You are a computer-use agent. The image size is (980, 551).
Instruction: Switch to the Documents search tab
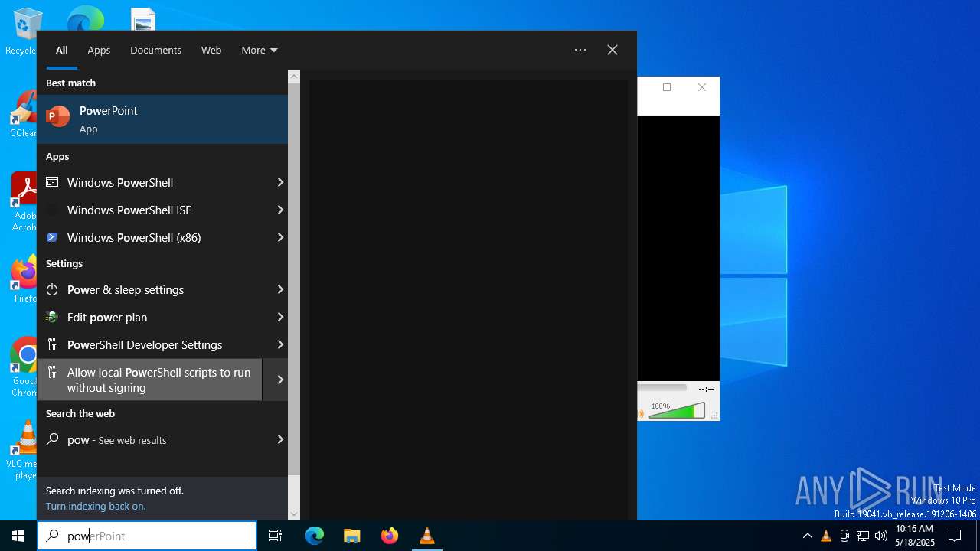[155, 50]
